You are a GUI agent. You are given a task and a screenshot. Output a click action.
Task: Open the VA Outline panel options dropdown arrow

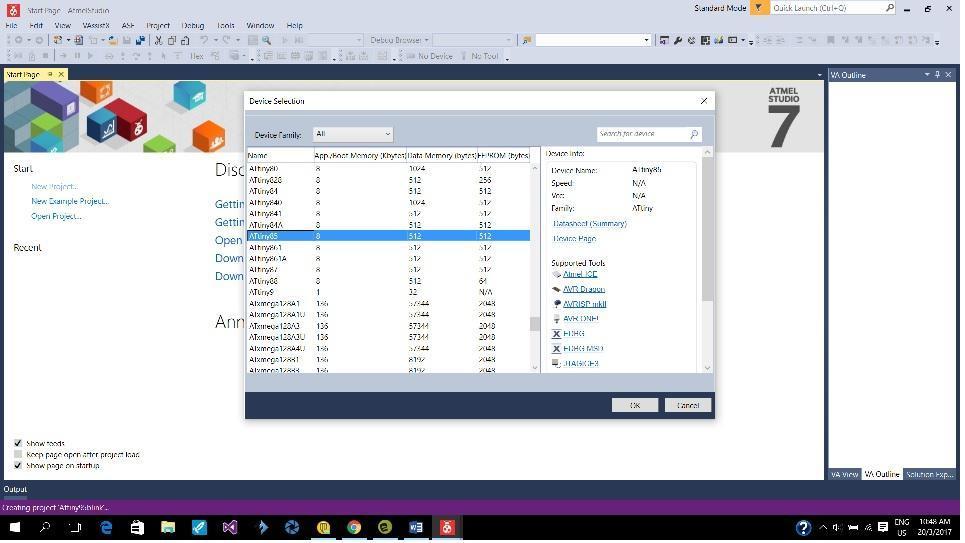[927, 74]
